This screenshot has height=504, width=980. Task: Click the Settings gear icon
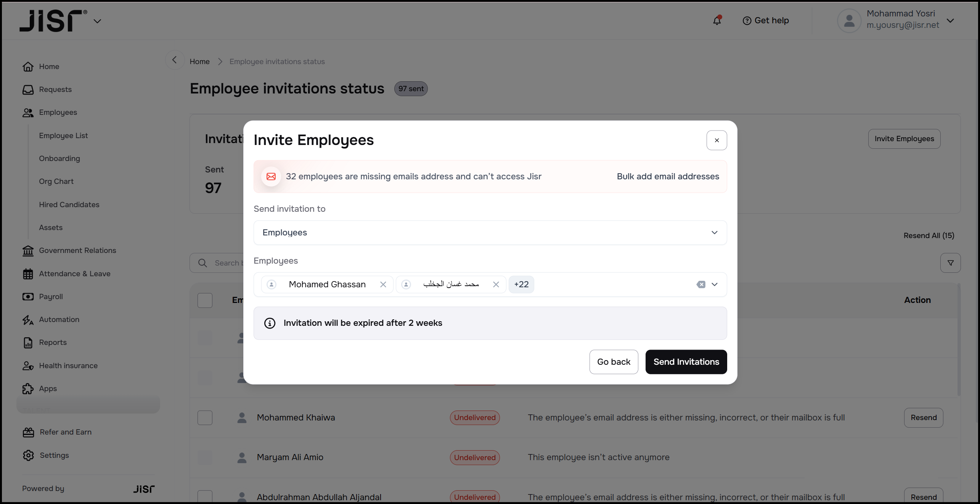28,455
